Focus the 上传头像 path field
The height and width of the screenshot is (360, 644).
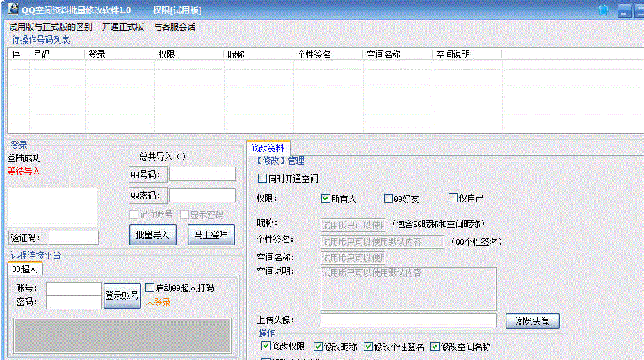[x=408, y=320]
